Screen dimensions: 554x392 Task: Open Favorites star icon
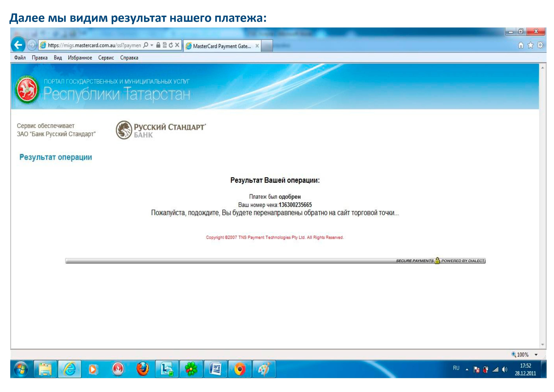click(530, 45)
